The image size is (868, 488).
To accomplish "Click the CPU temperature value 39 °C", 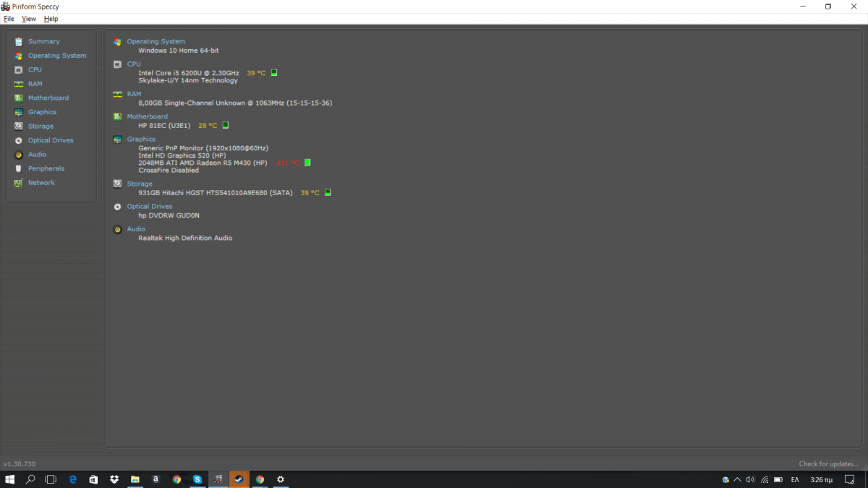I will pyautogui.click(x=256, y=73).
